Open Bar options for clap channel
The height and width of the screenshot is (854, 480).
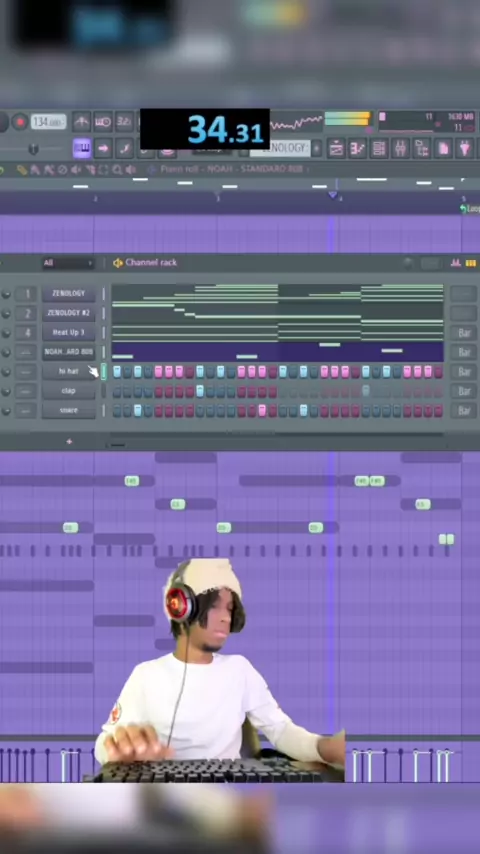pyautogui.click(x=464, y=391)
